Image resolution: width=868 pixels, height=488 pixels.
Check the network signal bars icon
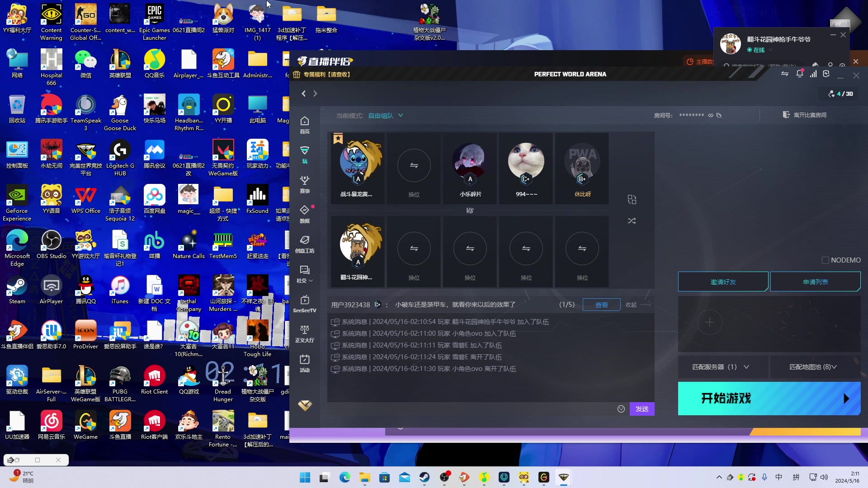point(813,74)
